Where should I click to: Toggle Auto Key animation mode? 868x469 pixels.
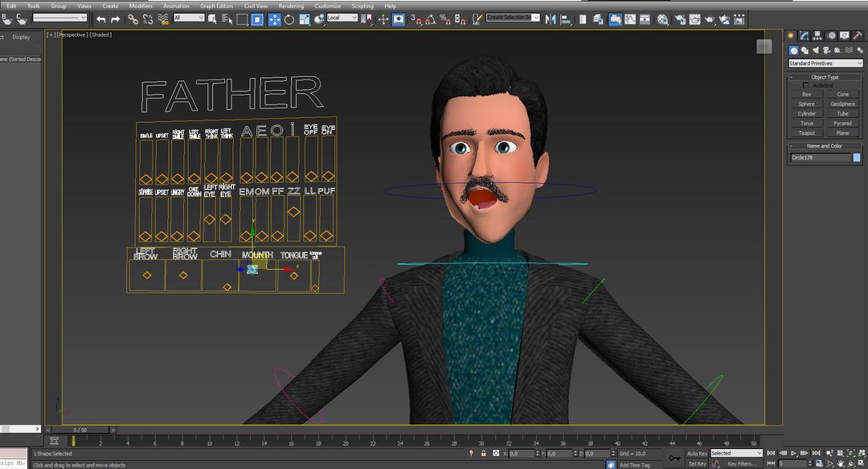(x=696, y=453)
